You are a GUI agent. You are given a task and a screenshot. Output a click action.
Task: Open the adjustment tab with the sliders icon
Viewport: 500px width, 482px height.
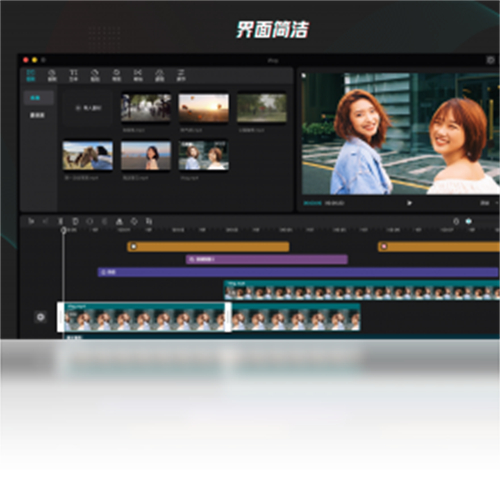tap(181, 76)
